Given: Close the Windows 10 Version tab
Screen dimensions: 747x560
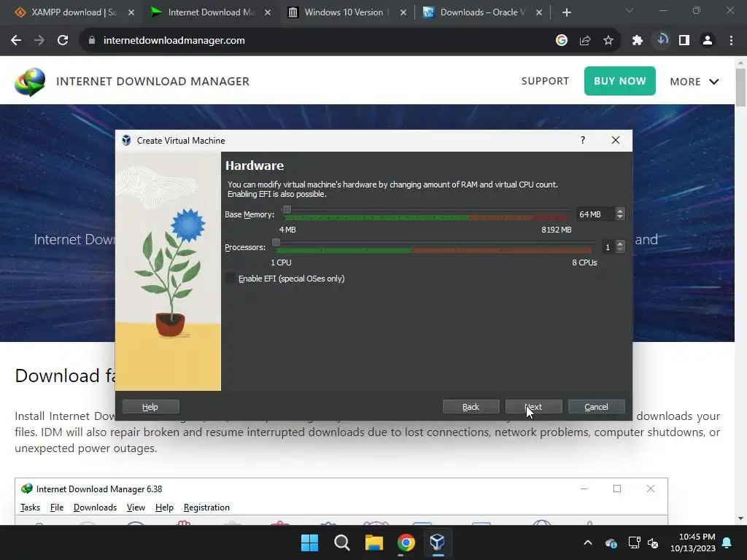Looking at the screenshot, I should 403,12.
